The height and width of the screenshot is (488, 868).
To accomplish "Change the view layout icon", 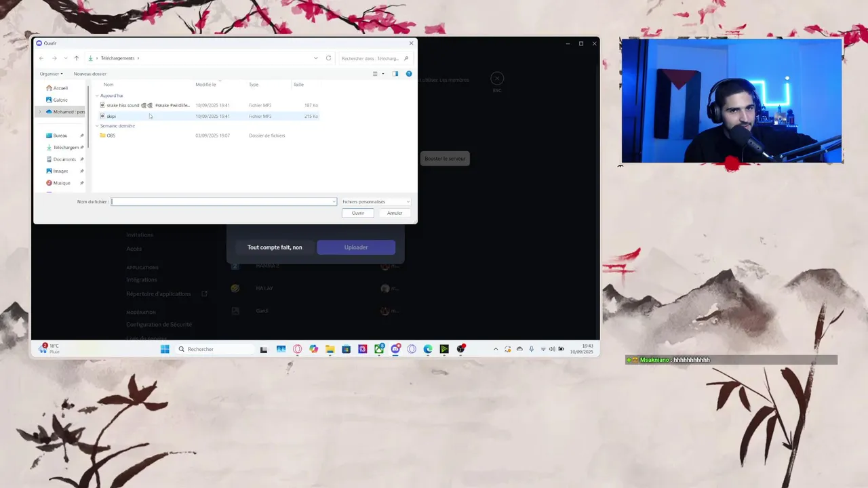I will click(375, 74).
